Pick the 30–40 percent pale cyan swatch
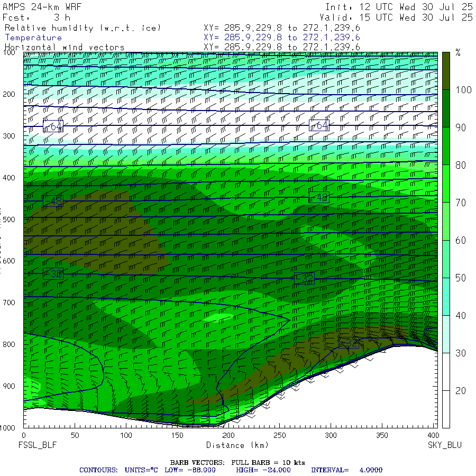476x476 pixels. click(x=446, y=334)
